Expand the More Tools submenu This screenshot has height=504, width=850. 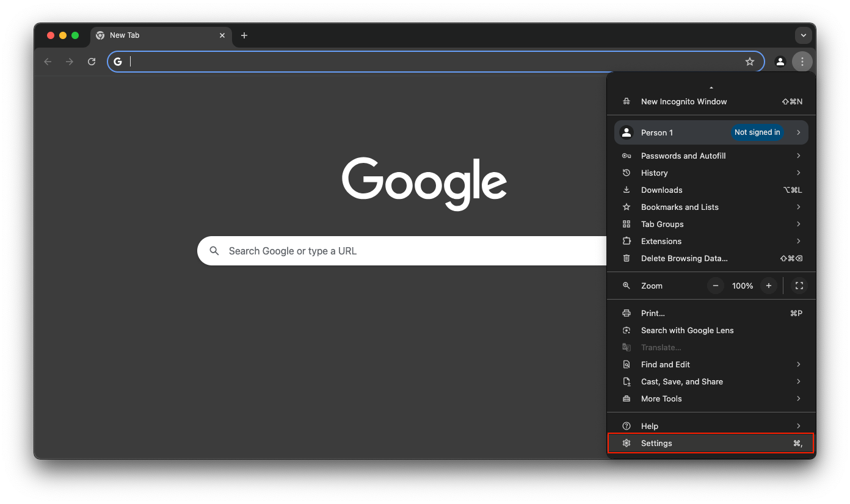661,398
